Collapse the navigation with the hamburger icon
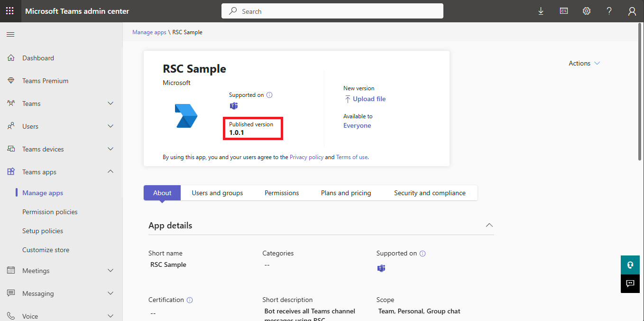Image resolution: width=644 pixels, height=321 pixels. [x=10, y=34]
